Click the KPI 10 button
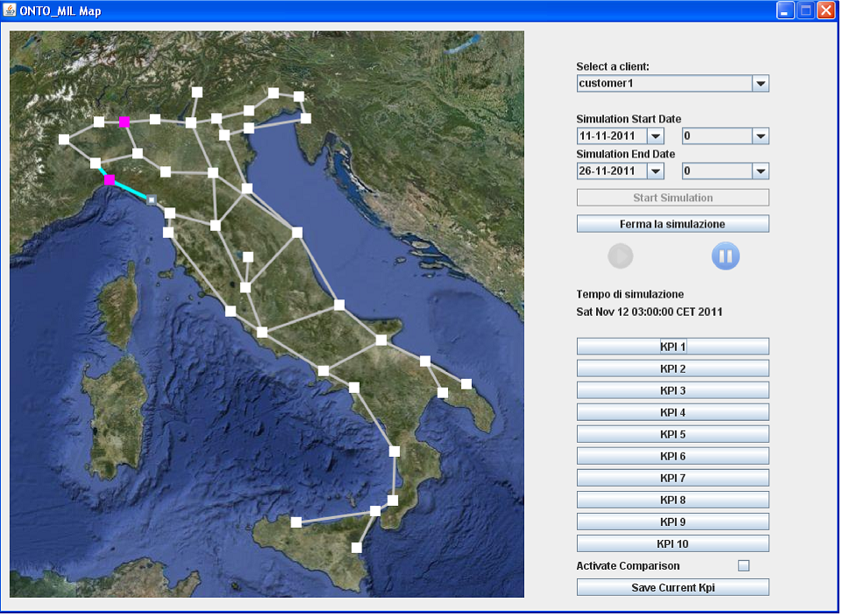Screen dimensions: 842x616 point(672,543)
